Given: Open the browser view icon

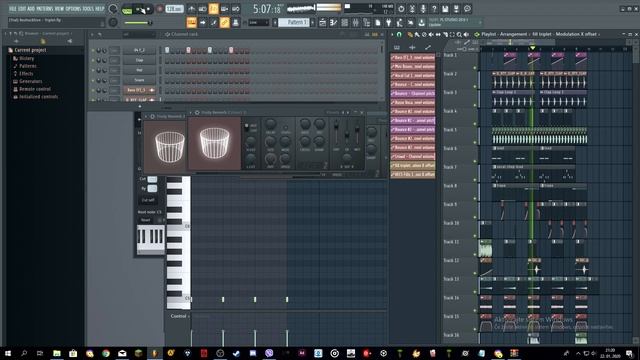Looking at the screenshot, I should tap(367, 23).
